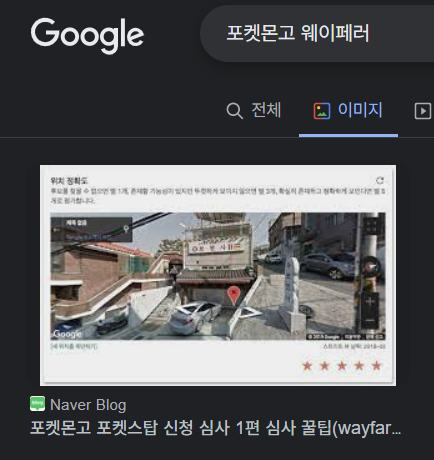
Task: Click the picture icon beside 이미지
Action: click(322, 111)
